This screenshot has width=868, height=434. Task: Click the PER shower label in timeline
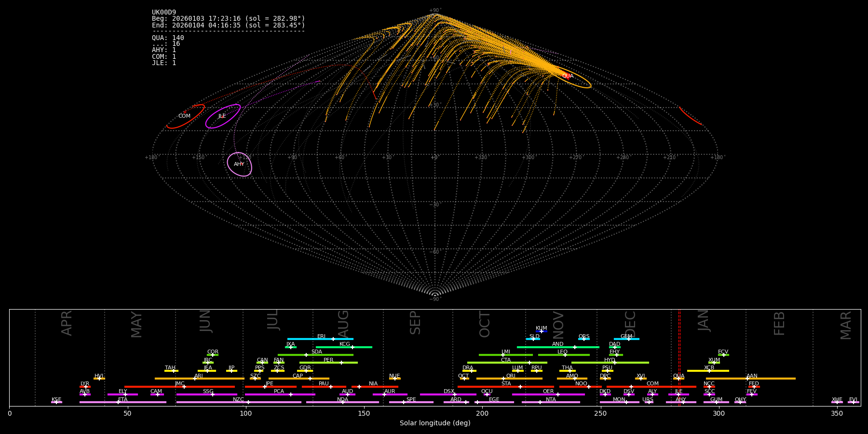328,360
